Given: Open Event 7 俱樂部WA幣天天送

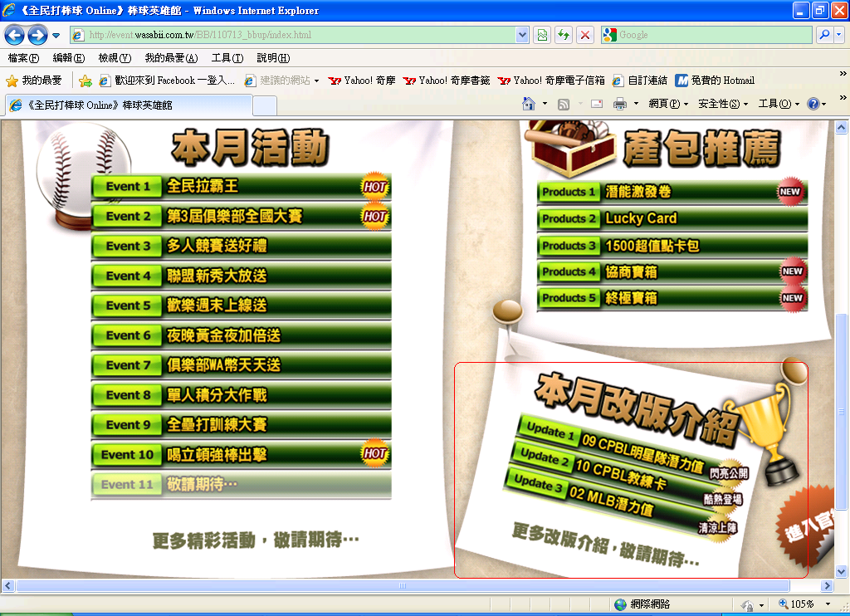Looking at the screenshot, I should (242, 365).
